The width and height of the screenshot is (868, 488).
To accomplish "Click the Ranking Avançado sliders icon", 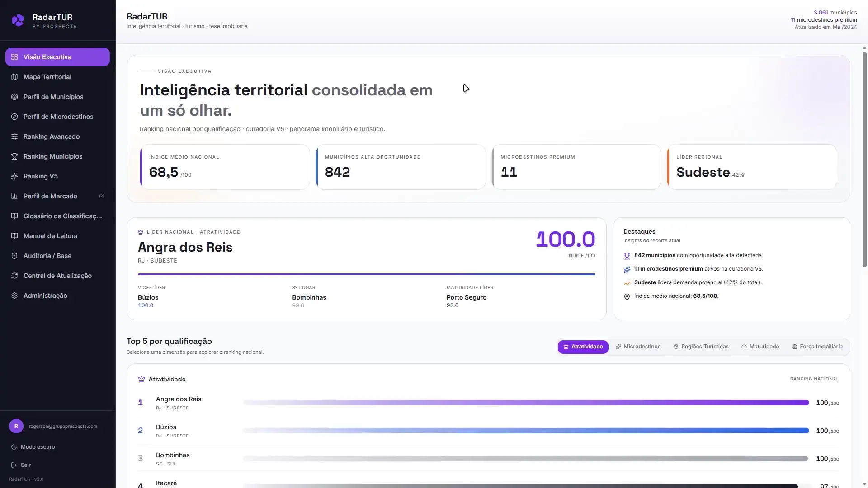I will 14,136.
